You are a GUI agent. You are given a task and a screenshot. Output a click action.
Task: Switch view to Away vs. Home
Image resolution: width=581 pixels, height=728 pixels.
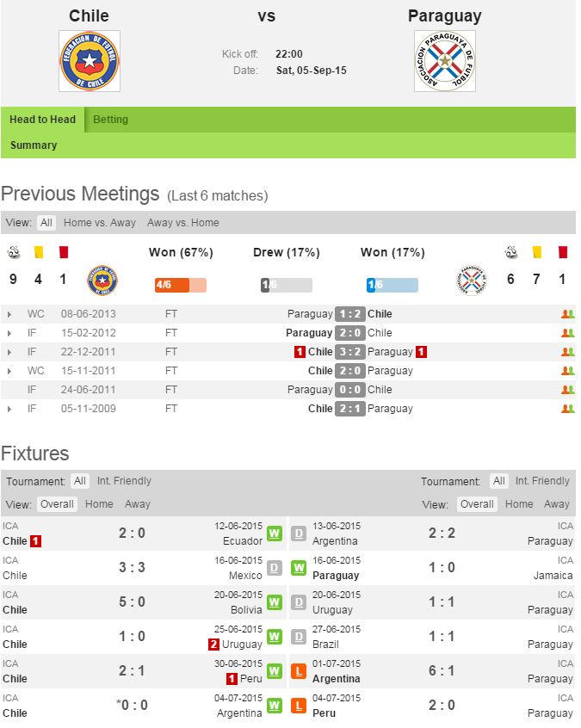click(x=182, y=223)
